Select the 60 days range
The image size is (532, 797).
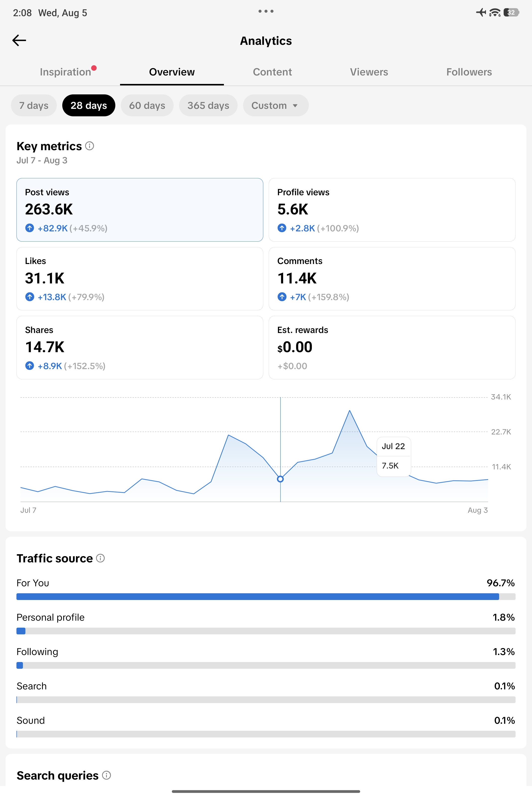point(147,106)
